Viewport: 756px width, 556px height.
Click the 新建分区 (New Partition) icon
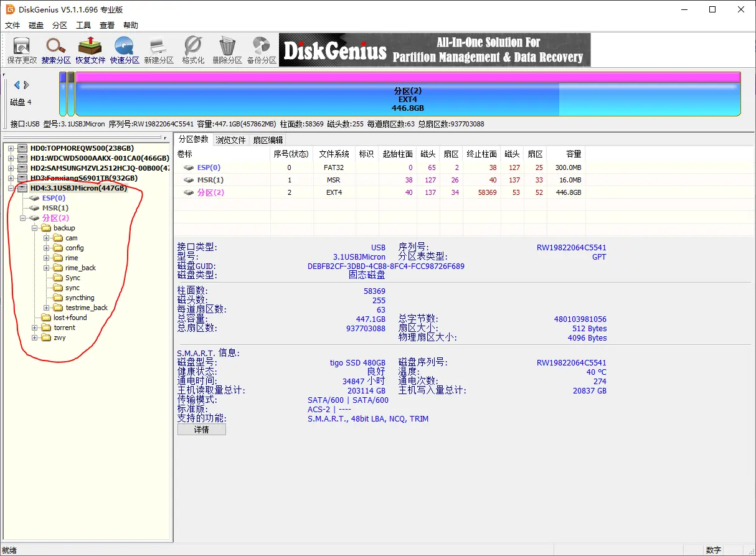(158, 50)
